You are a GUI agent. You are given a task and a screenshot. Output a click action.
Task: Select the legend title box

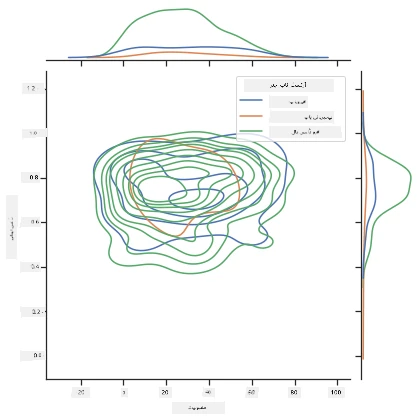[289, 85]
